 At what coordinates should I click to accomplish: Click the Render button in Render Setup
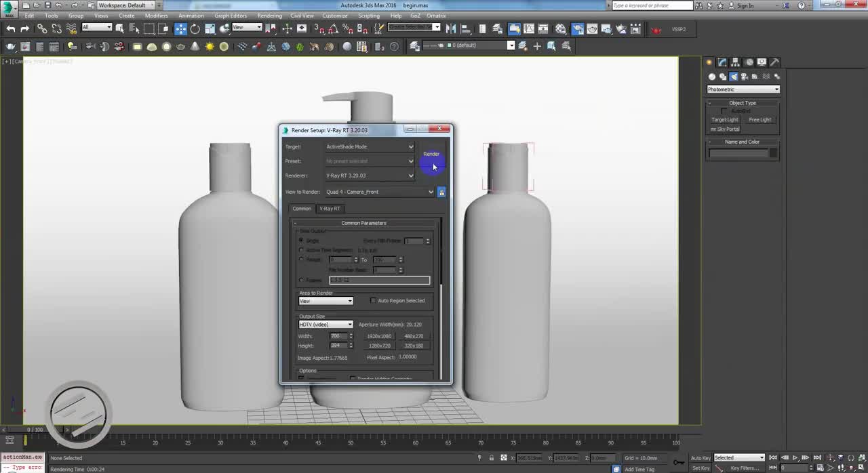[x=431, y=155]
